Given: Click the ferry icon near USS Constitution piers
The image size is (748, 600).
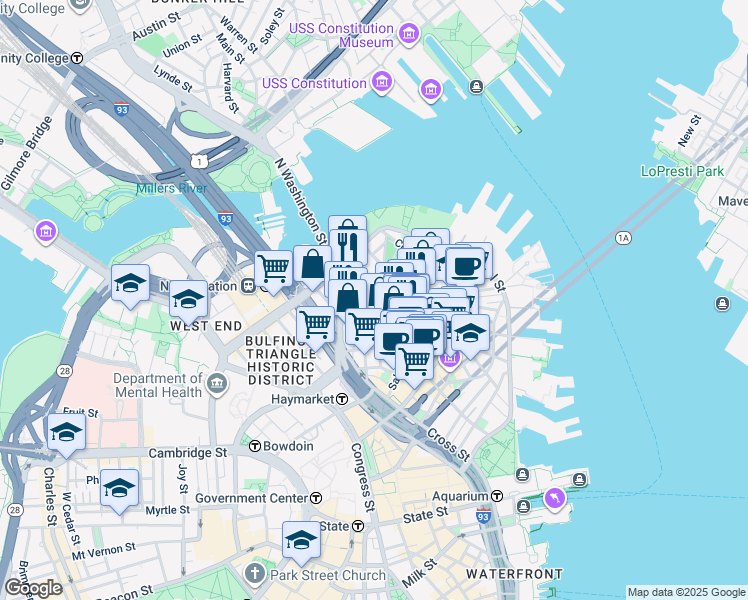Looking at the screenshot, I should point(476,87).
